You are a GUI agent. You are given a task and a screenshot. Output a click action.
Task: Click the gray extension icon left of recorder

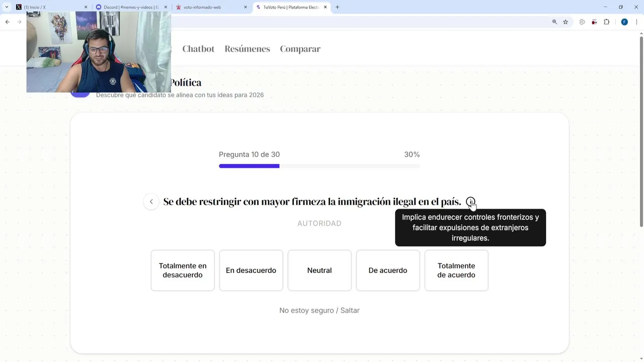582,22
